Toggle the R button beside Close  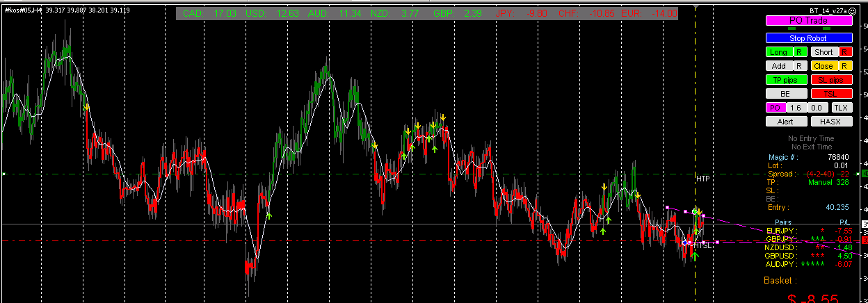[845, 66]
